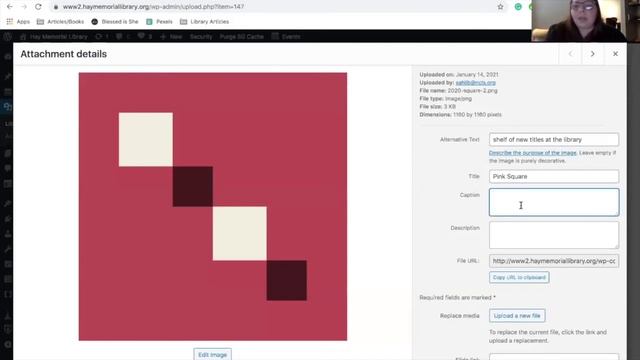Image resolution: width=640 pixels, height=360 pixels.
Task: Open the Apps bookmarks shortcut
Action: (x=18, y=22)
